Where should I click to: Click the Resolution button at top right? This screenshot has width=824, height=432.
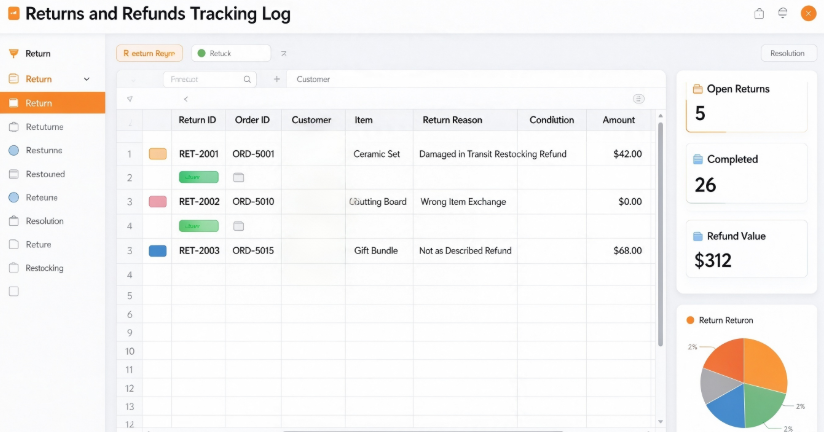point(787,53)
